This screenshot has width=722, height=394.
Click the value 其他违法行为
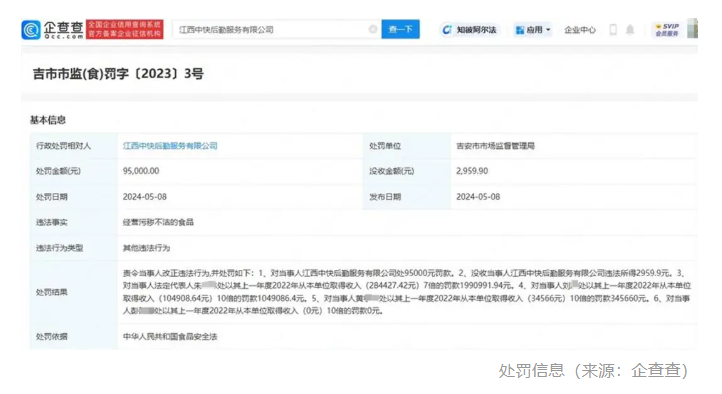coord(146,248)
